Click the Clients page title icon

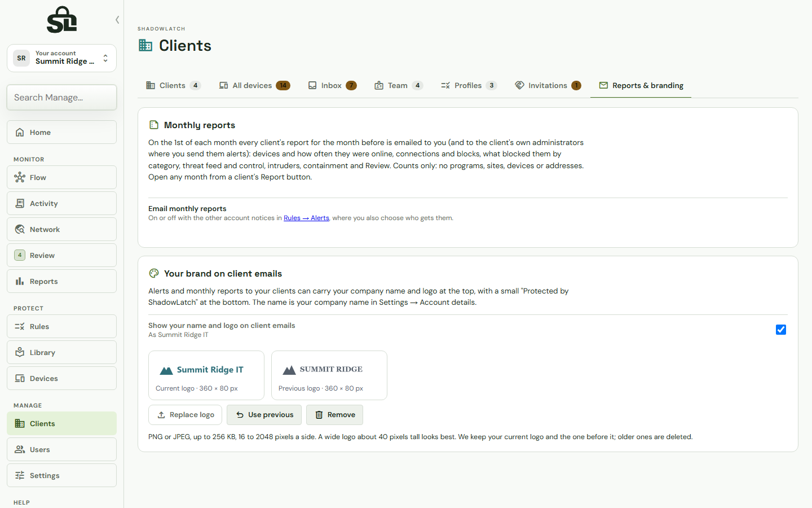145,45
